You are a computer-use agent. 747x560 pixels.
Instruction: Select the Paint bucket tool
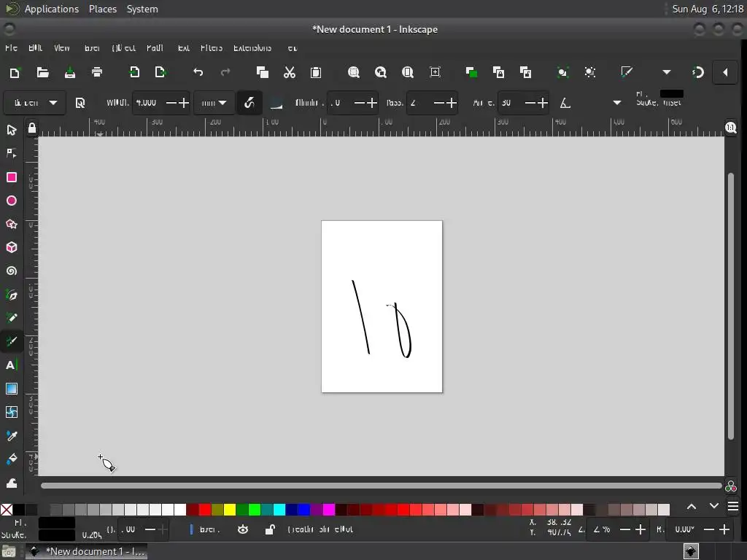click(12, 459)
